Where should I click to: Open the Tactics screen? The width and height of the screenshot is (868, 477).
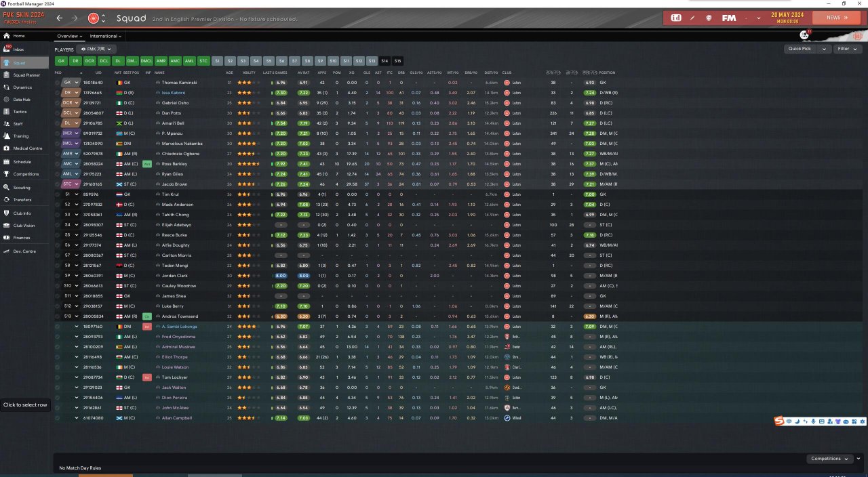coord(24,111)
